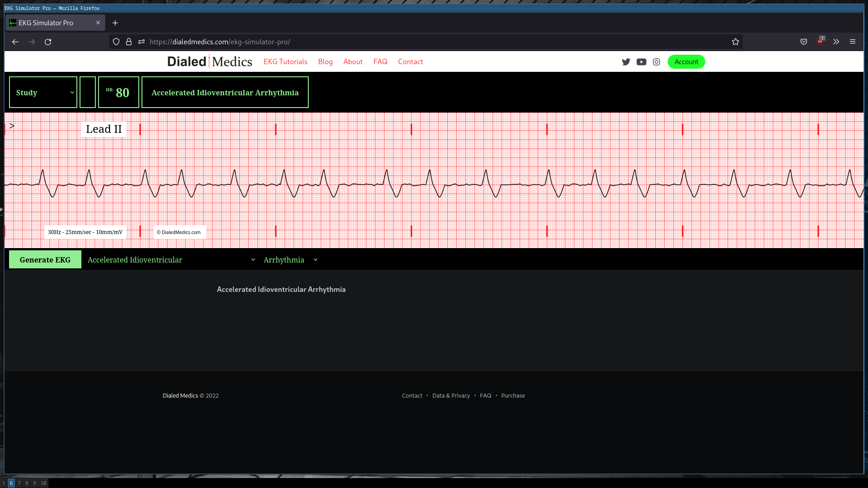Visit the Instagram page icon

pyautogui.click(x=656, y=62)
